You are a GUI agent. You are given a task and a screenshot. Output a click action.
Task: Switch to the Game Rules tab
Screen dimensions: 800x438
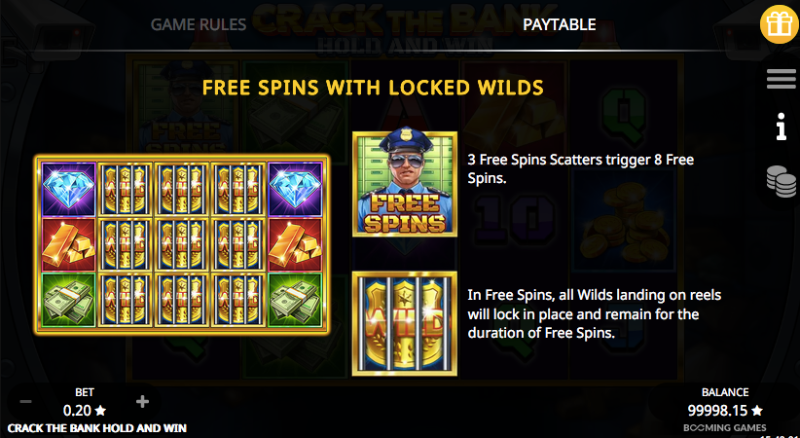click(198, 25)
